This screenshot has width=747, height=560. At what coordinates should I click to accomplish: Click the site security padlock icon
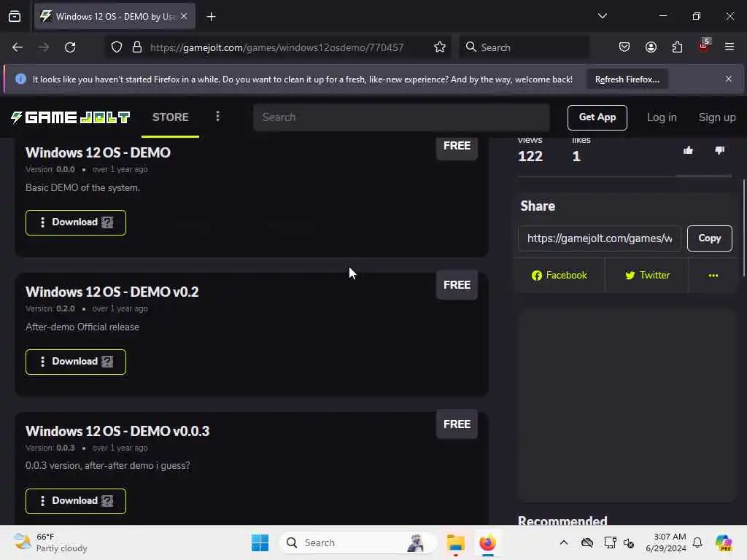[137, 47]
